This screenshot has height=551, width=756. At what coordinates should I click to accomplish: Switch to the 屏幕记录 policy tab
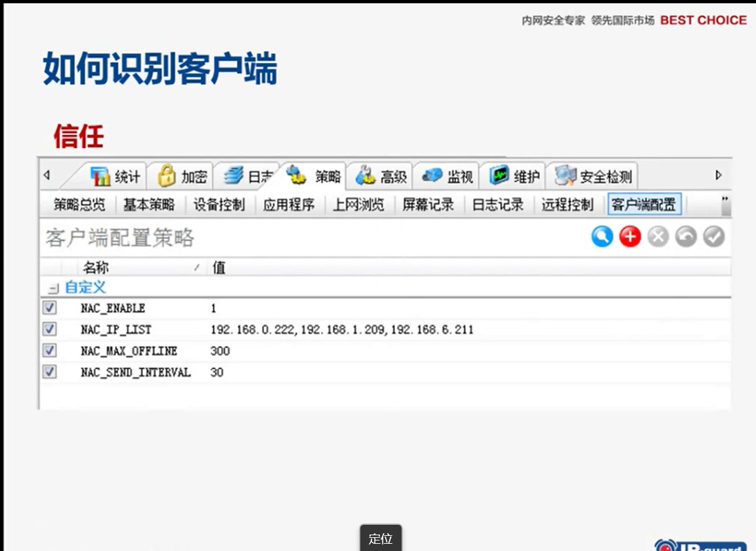(x=428, y=205)
